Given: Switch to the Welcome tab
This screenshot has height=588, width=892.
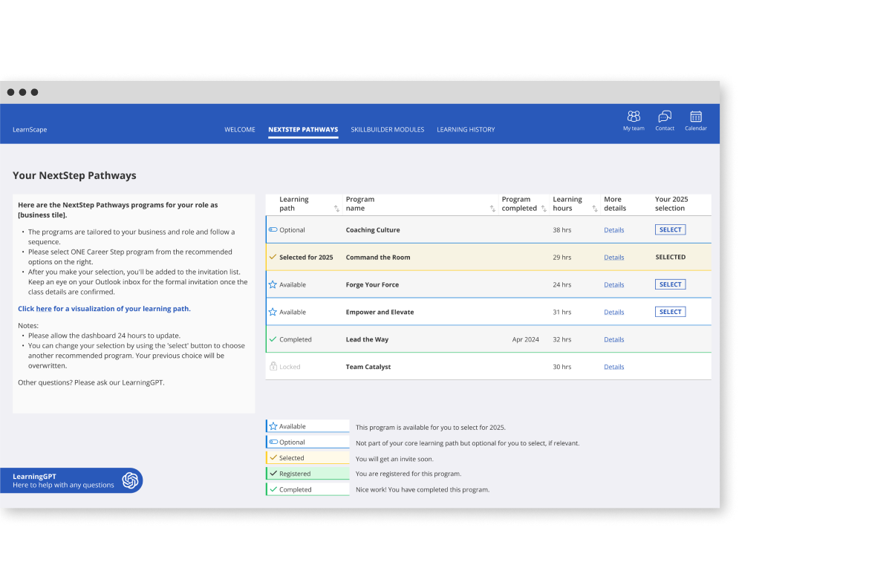Looking at the screenshot, I should (x=239, y=129).
